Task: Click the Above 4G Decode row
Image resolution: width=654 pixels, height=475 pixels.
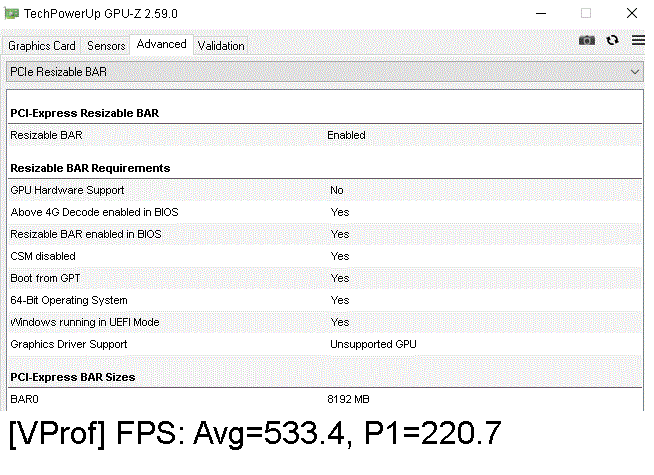Action: [326, 212]
